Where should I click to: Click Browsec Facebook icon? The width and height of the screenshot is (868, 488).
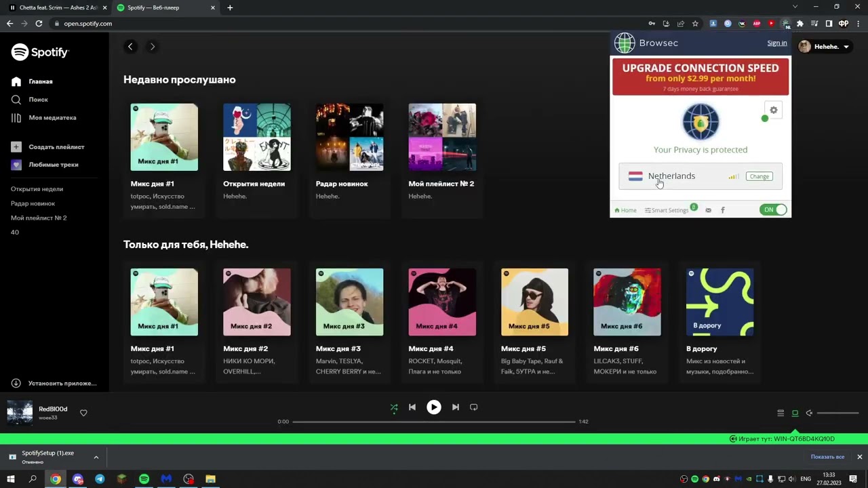tap(722, 210)
